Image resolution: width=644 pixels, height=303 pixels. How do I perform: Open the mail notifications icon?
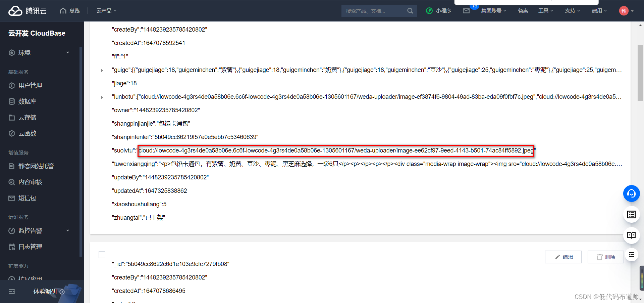click(466, 11)
